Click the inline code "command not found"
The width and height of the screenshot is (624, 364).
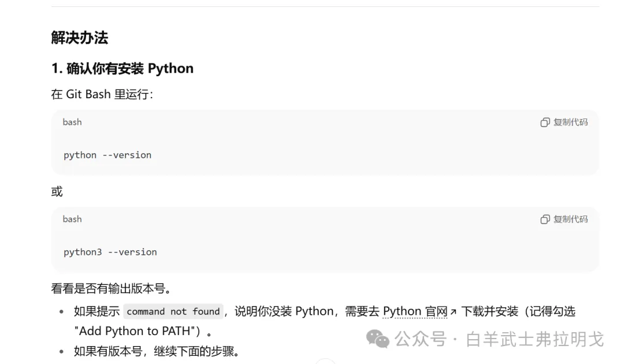(x=173, y=311)
